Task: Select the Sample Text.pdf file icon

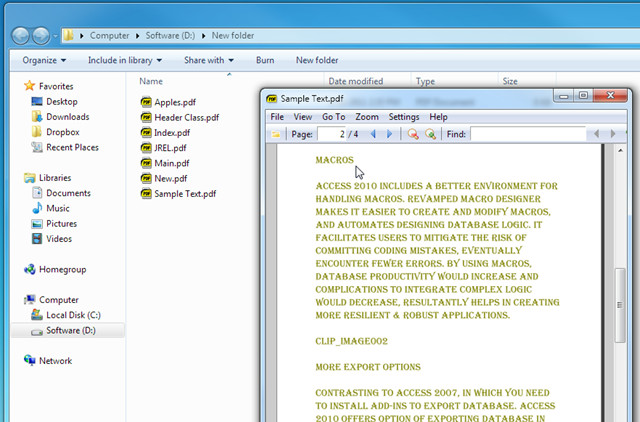Action: point(146,193)
